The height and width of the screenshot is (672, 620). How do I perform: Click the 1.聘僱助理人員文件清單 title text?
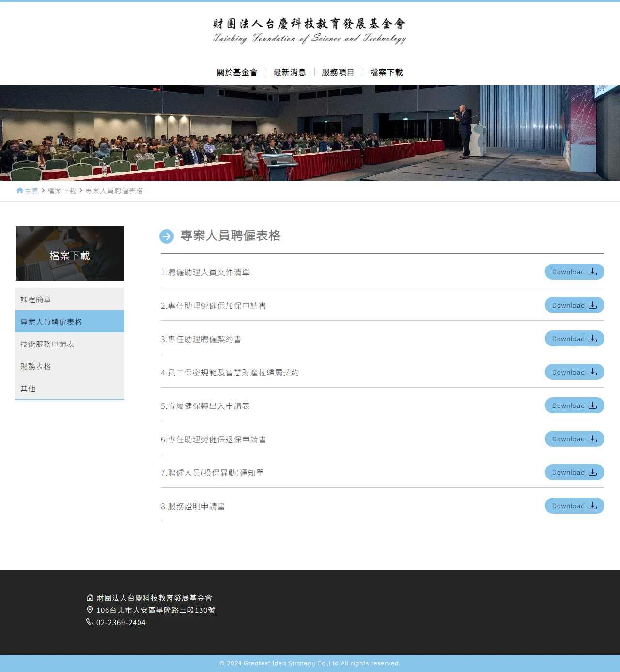pyautogui.click(x=205, y=272)
